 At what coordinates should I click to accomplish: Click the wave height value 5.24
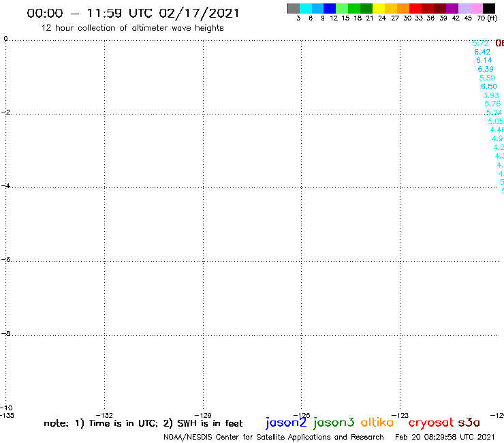(494, 112)
